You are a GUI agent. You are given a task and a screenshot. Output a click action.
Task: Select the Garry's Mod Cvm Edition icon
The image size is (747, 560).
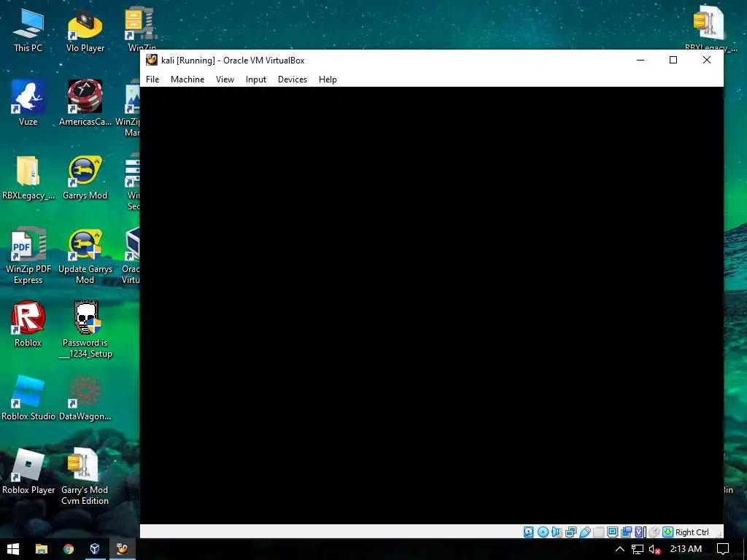coord(85,476)
